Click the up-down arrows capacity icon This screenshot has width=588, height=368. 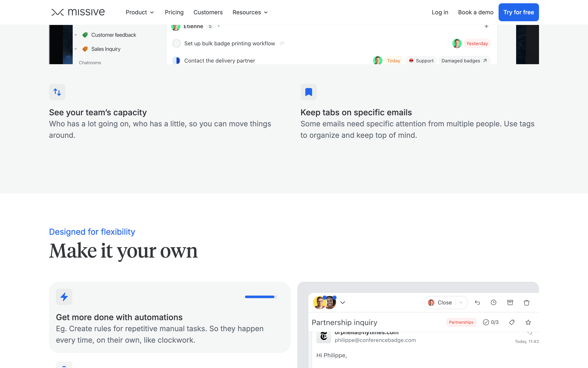57,92
